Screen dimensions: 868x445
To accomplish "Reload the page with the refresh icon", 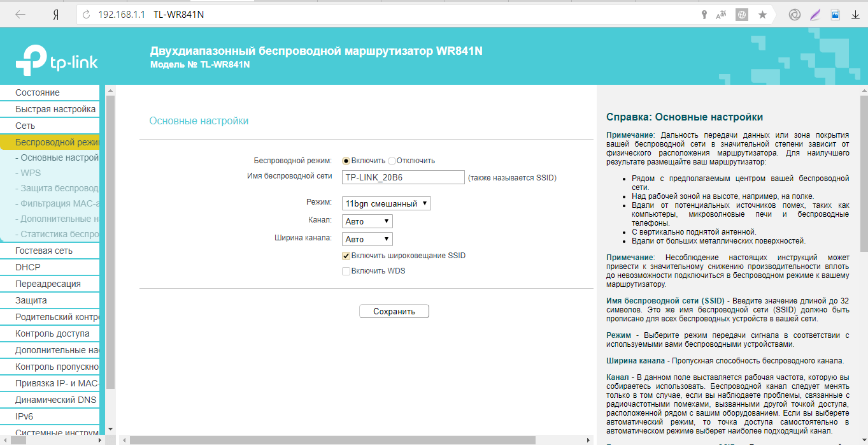I will [86, 15].
